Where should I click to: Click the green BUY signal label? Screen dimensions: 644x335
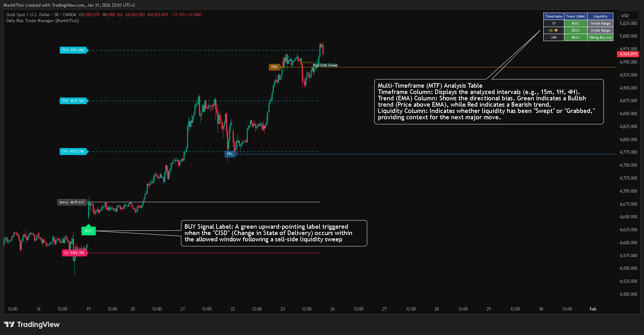88,230
